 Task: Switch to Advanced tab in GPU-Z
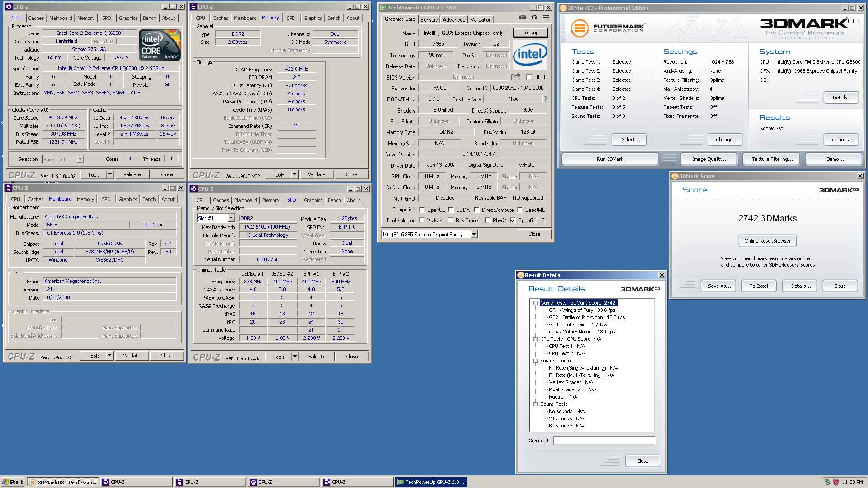pyautogui.click(x=454, y=19)
